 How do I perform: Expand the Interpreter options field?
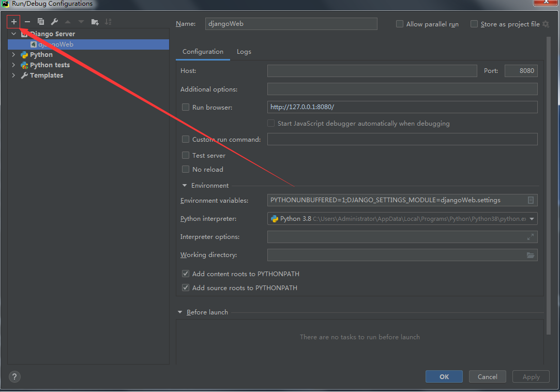[x=531, y=236]
